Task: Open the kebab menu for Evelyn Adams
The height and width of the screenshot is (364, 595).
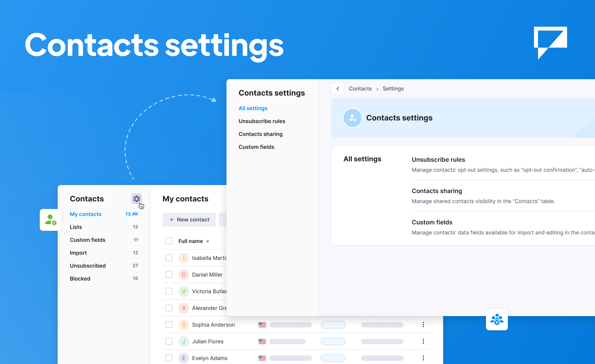Action: pos(423,358)
